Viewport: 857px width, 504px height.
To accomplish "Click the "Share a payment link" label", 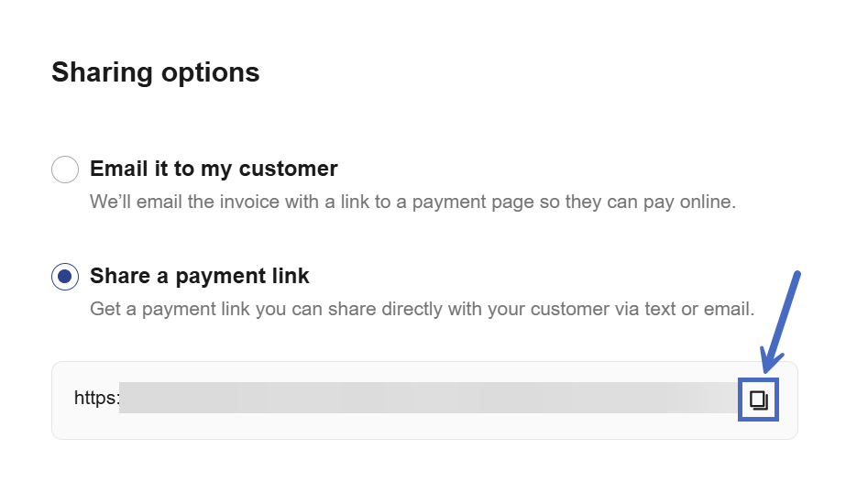I will 200,276.
